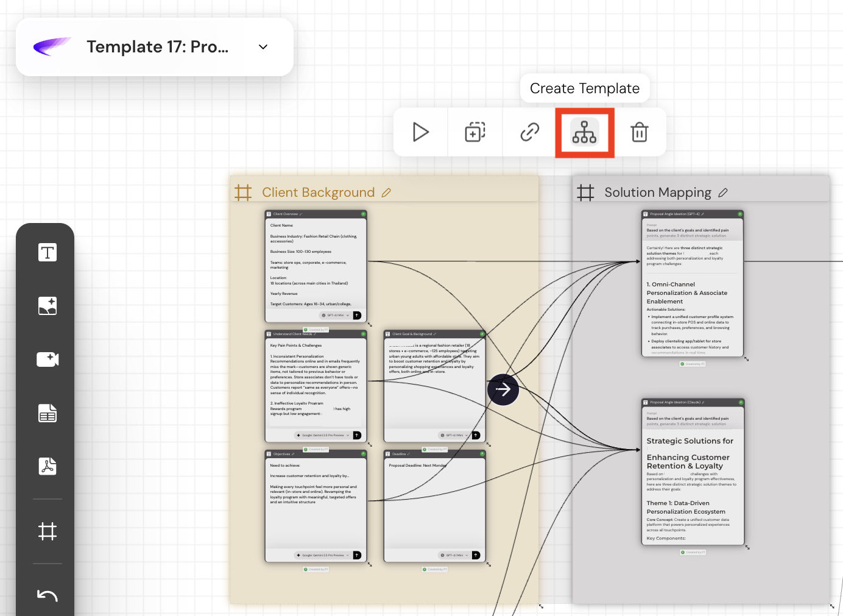Open GPT-4.1 Mini model dropdown in Client Overview

(x=336, y=316)
